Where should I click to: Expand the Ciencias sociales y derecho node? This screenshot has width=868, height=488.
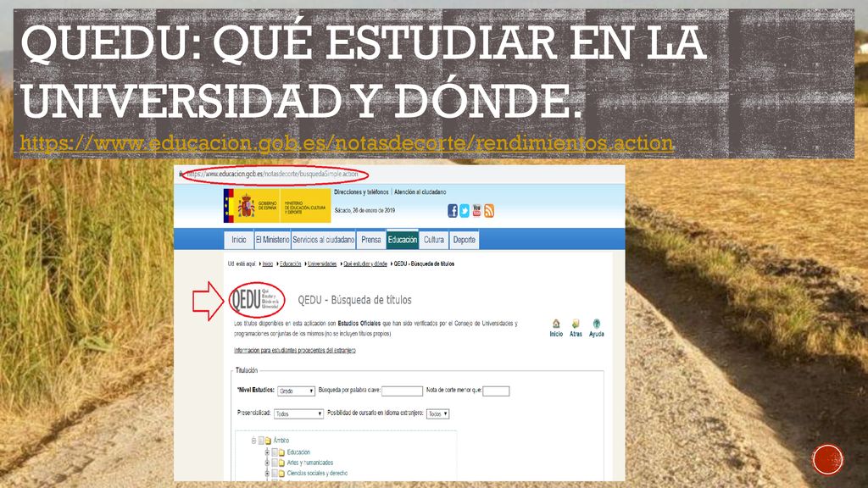(267, 474)
